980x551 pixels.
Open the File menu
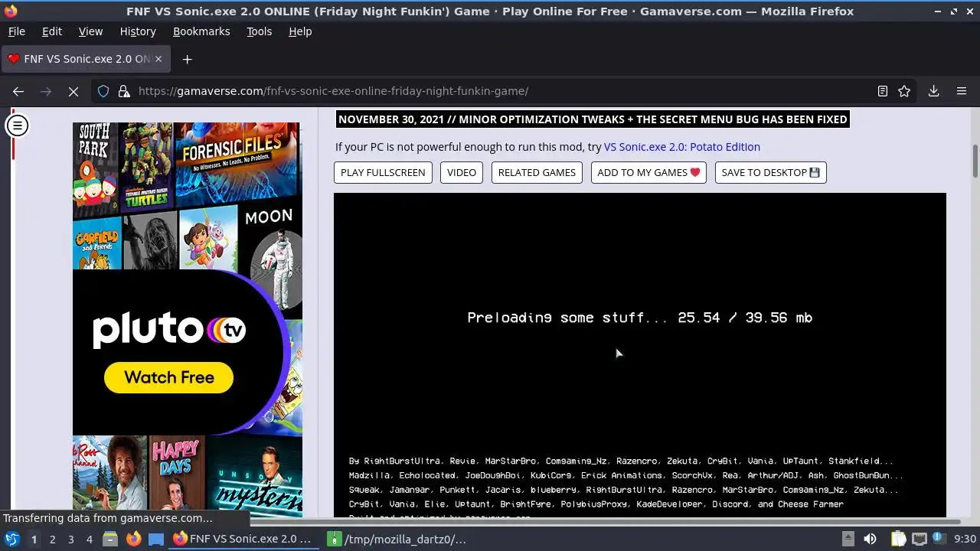point(16,31)
